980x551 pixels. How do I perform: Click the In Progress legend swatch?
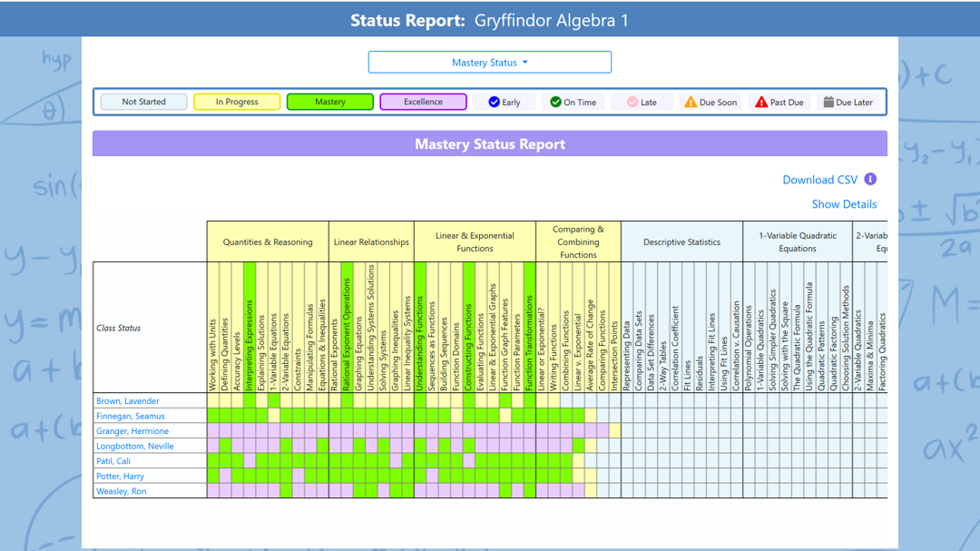pyautogui.click(x=237, y=102)
